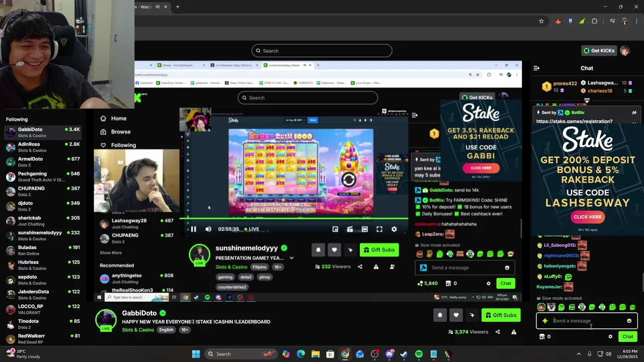Expand the pinned message chevron
Screen dimensions: 644x362
pyautogui.click(x=634, y=122)
